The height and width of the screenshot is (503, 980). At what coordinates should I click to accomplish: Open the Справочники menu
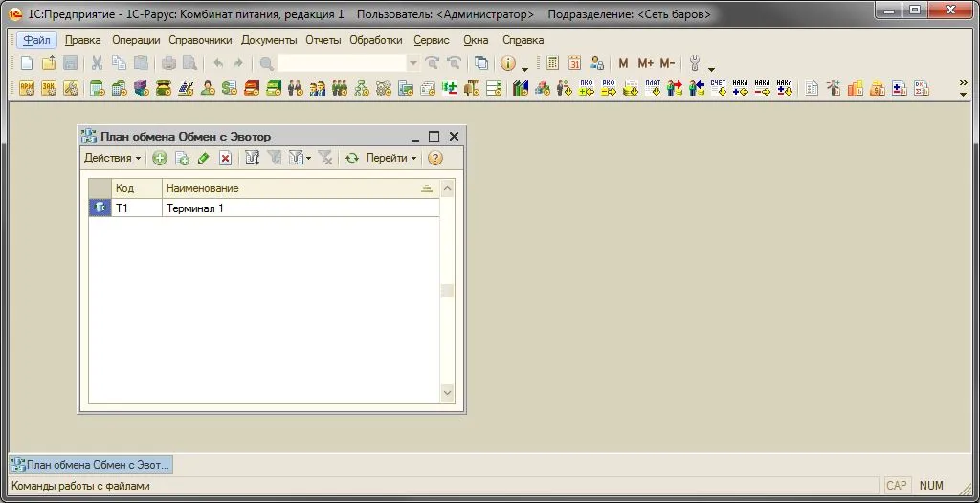pos(200,40)
